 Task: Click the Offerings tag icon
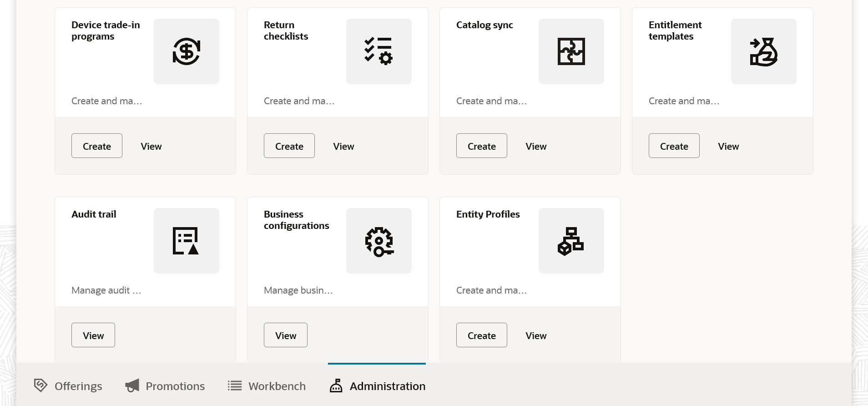pos(40,386)
